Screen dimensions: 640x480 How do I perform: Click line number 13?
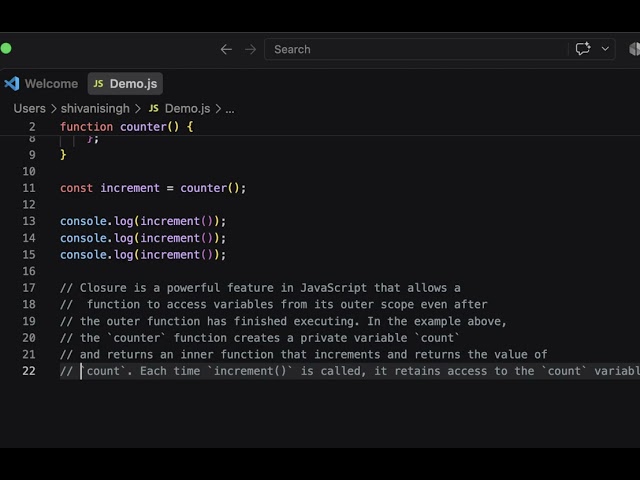tap(29, 221)
